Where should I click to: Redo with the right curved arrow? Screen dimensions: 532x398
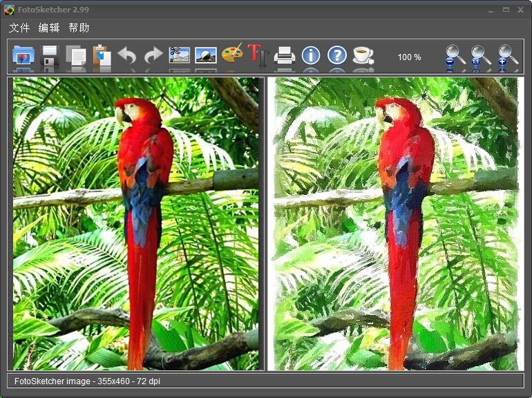click(x=153, y=55)
